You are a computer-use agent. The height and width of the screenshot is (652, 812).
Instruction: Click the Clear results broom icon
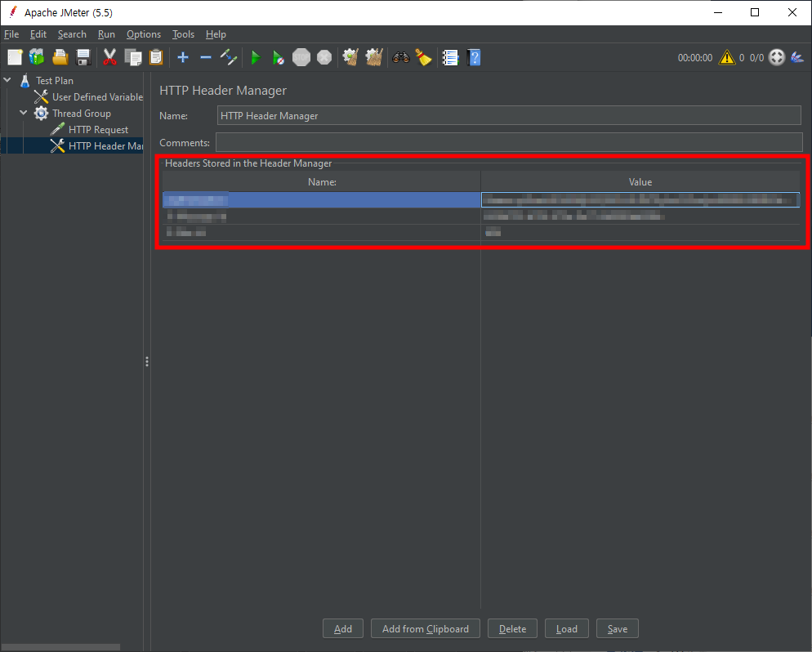click(x=350, y=57)
